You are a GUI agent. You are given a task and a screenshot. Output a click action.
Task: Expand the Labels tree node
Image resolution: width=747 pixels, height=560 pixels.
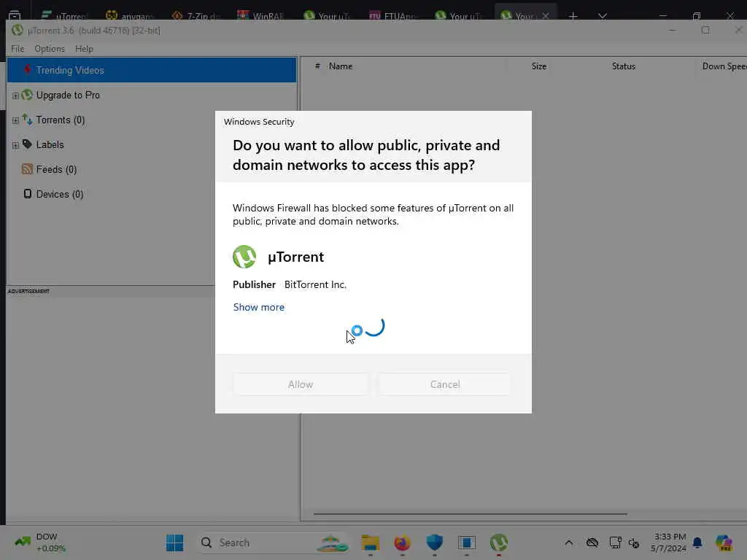[15, 145]
